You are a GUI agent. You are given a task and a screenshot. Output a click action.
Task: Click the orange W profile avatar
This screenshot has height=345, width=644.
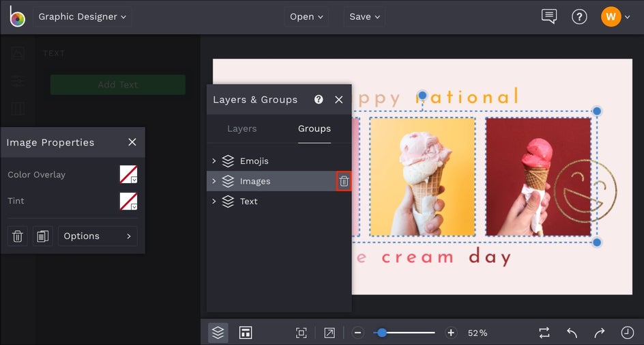611,17
